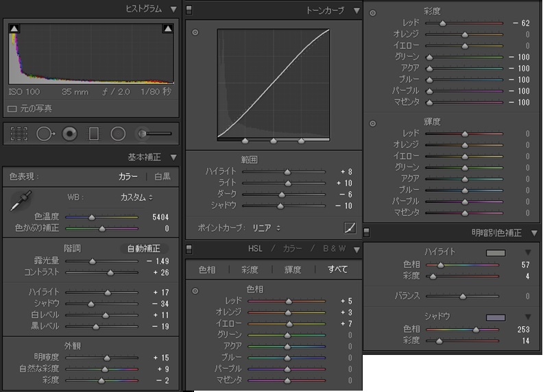543x392 pixels.
Task: Toggle highlight clipping indicator in histogram
Action: [x=168, y=28]
